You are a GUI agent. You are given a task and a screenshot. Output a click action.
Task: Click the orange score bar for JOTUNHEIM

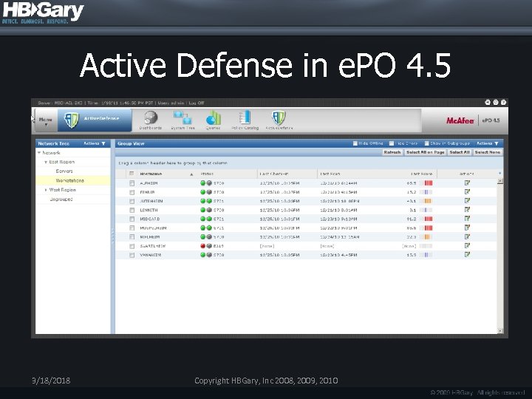[x=428, y=201]
